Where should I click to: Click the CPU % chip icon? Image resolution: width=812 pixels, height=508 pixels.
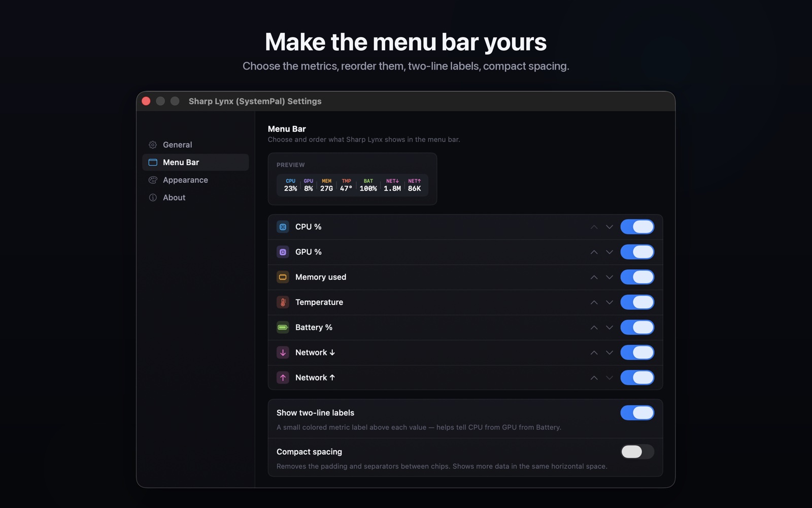click(283, 227)
